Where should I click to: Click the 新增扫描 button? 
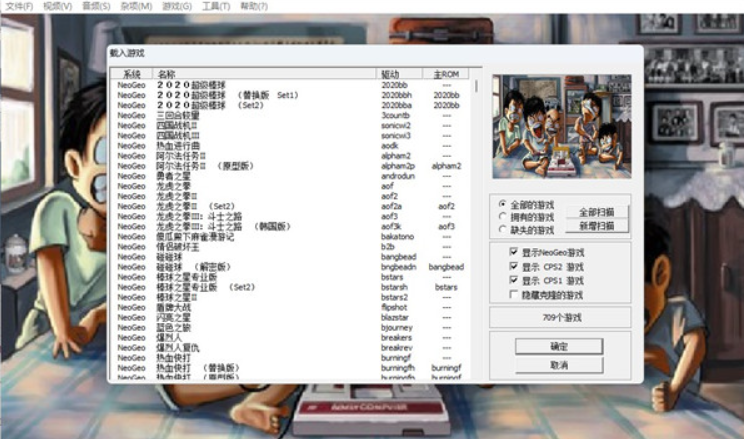coord(596,226)
